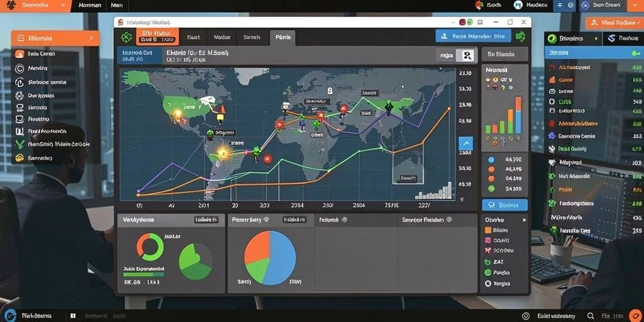Click the blue warning banner button above the map

coord(473,36)
